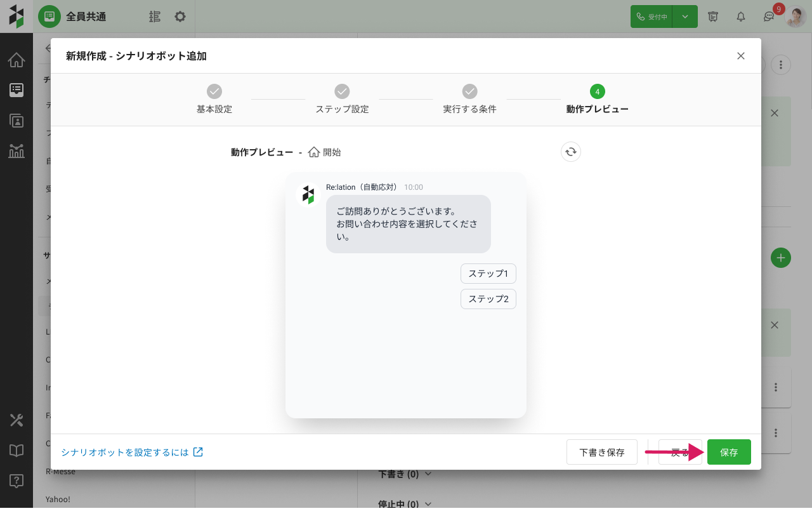Open chat messages with badge 9
812x511 pixels.
pos(769,17)
